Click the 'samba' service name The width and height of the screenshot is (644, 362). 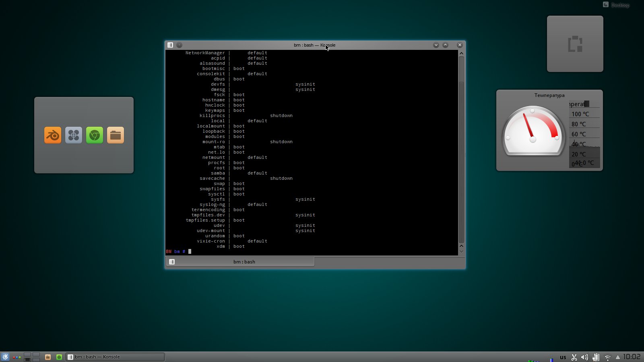[x=218, y=173]
